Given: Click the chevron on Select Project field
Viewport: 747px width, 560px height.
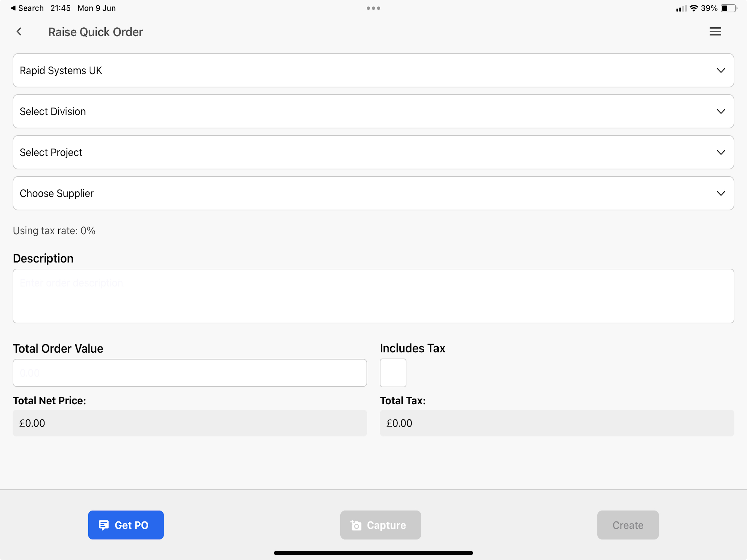Looking at the screenshot, I should [721, 152].
